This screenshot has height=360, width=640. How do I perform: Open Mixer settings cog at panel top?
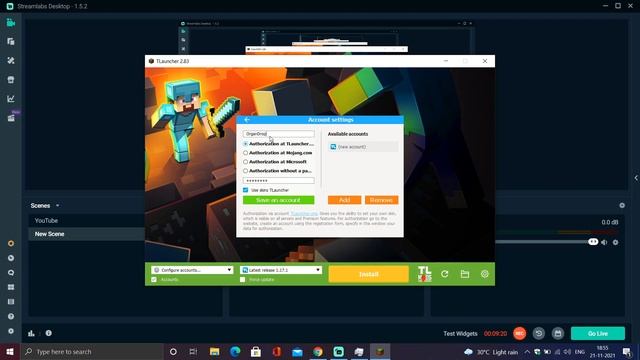pyautogui.click(x=622, y=205)
